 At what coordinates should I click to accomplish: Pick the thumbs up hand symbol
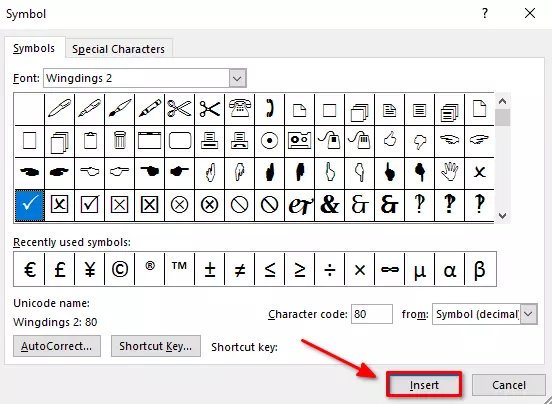pos(389,140)
